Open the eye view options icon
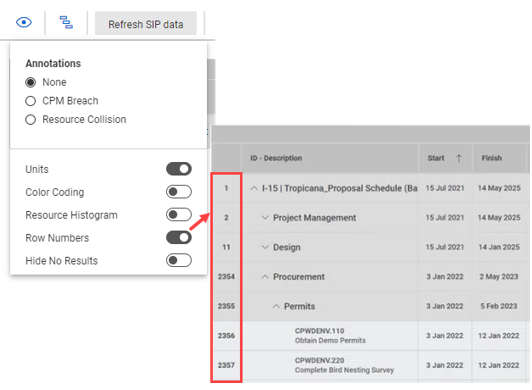This screenshot has width=532, height=390. pos(24,23)
